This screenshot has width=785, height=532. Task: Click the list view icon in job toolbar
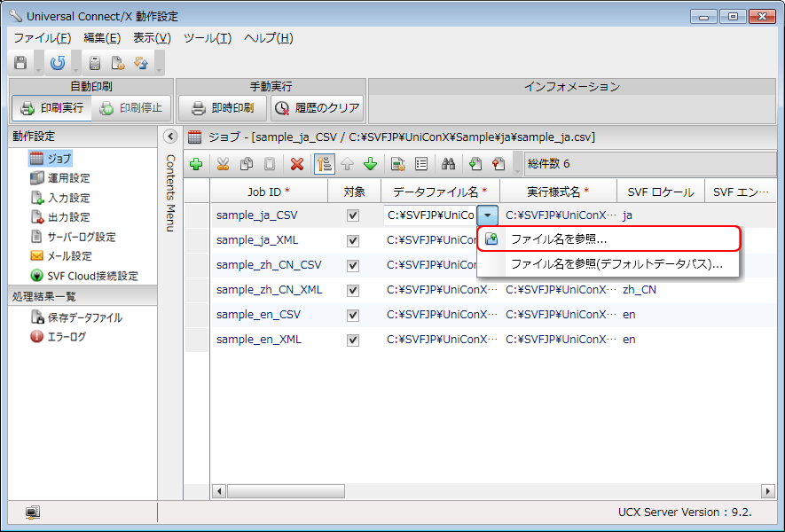tap(421, 164)
